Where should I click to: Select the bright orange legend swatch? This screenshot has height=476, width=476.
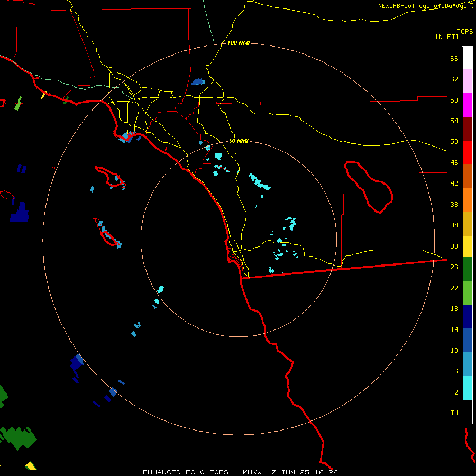(x=467, y=200)
